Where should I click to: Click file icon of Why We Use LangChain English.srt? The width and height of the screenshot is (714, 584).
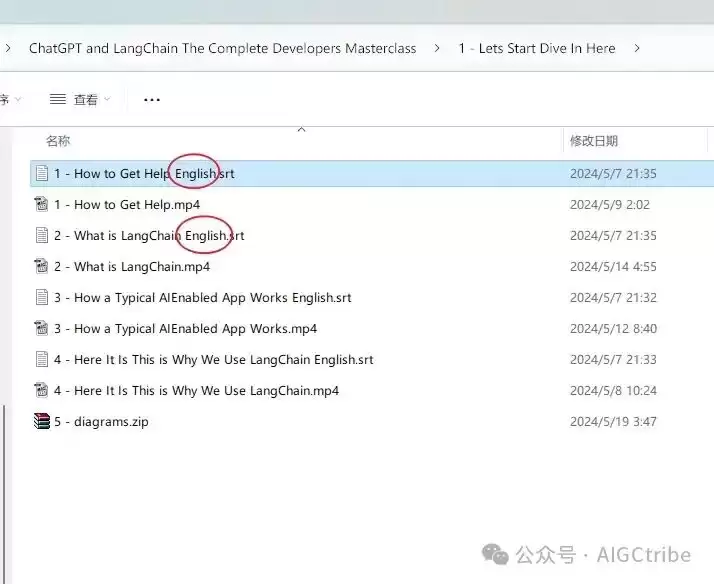coord(42,359)
